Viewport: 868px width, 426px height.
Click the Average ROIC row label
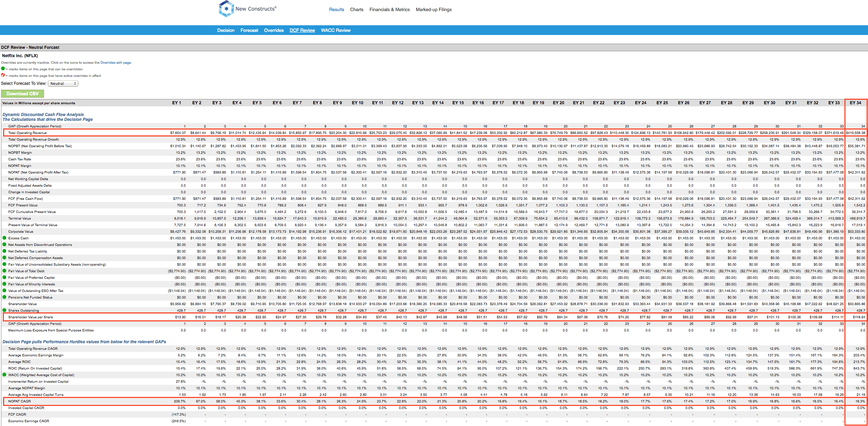pos(19,362)
